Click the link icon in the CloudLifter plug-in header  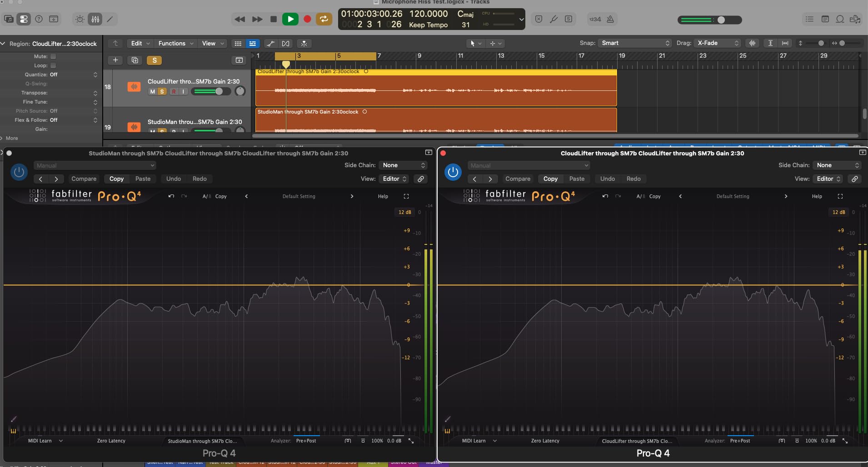pos(855,179)
